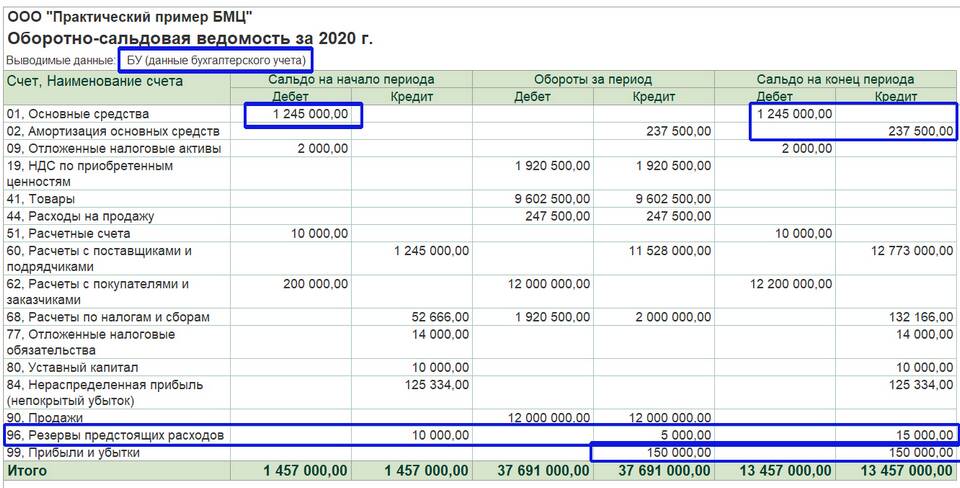
Task: Click opening debit 200 000,00 for account 62
Action: (x=316, y=283)
